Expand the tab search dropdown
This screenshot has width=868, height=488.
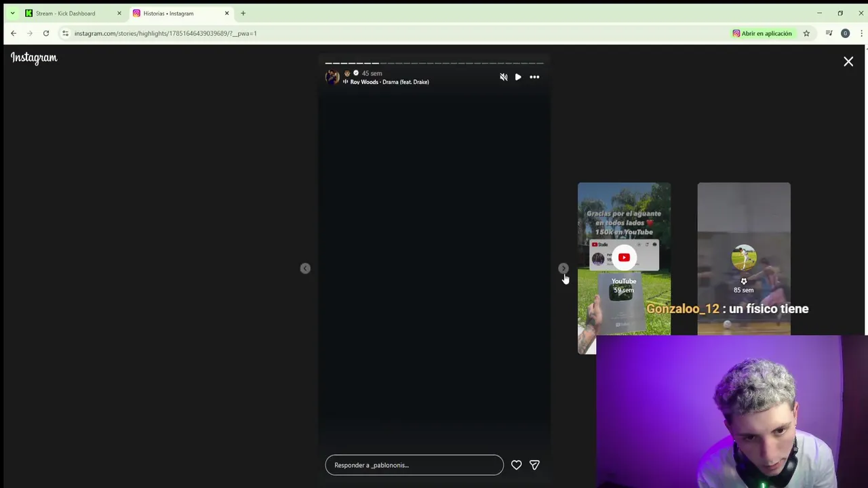(12, 13)
